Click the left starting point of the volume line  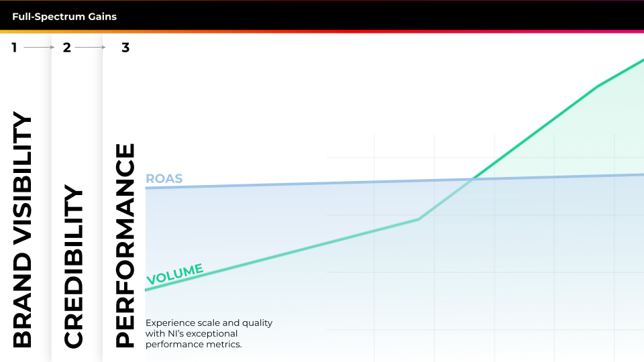point(147,290)
